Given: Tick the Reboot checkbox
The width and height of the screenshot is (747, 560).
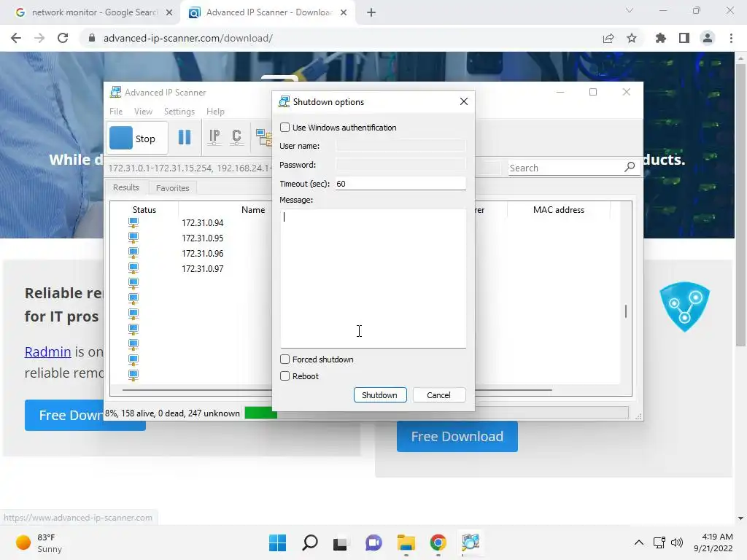Looking at the screenshot, I should coord(285,376).
